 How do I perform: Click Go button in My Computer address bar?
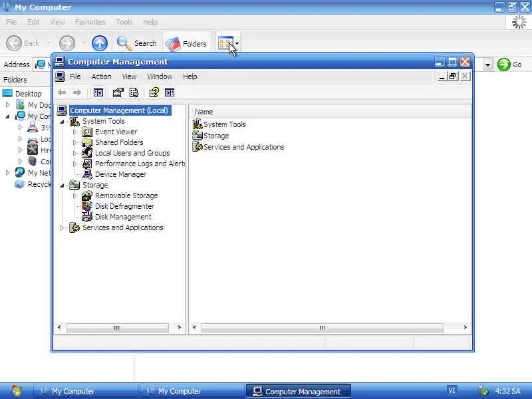point(509,65)
